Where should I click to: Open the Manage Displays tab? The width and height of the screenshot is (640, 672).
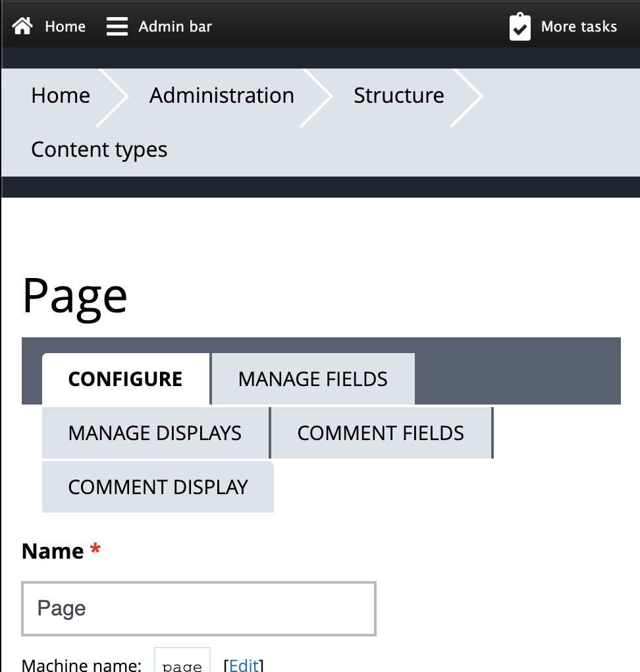point(155,433)
